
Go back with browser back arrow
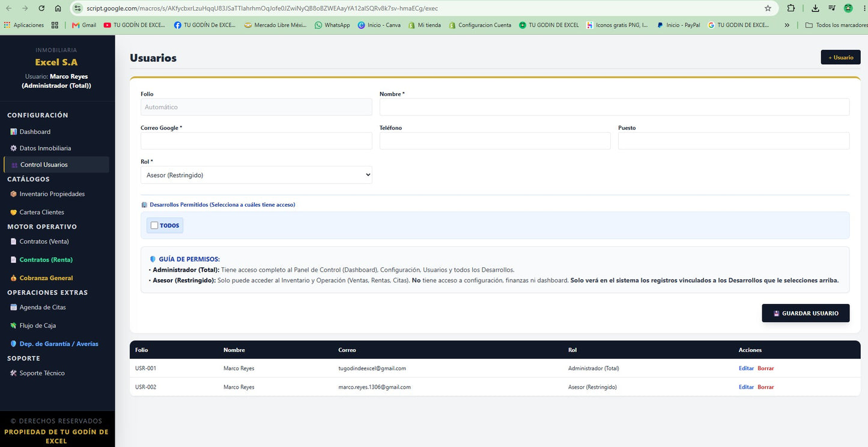click(x=8, y=8)
